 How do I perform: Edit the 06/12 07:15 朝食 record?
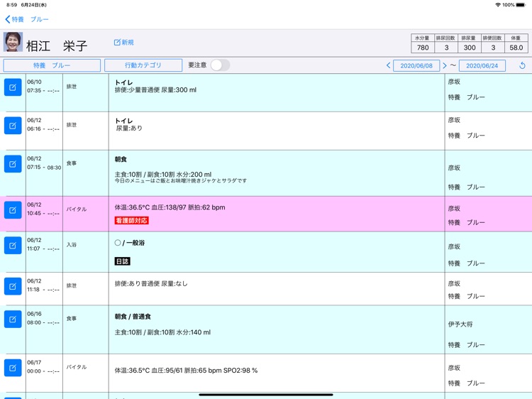[x=13, y=164]
